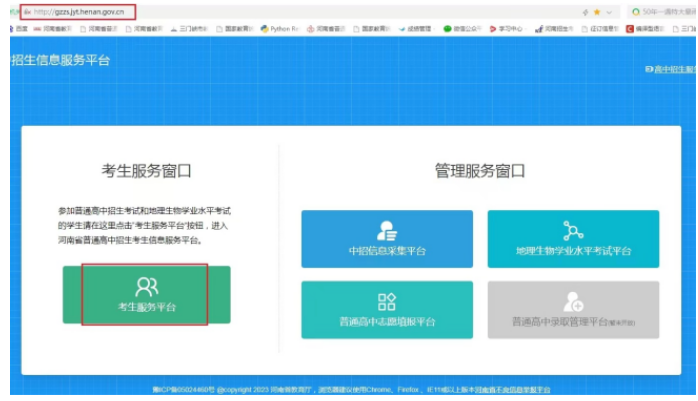The image size is (698, 401).
Task: Open the green 微信公众 bookmark
Action: pyautogui.click(x=462, y=29)
